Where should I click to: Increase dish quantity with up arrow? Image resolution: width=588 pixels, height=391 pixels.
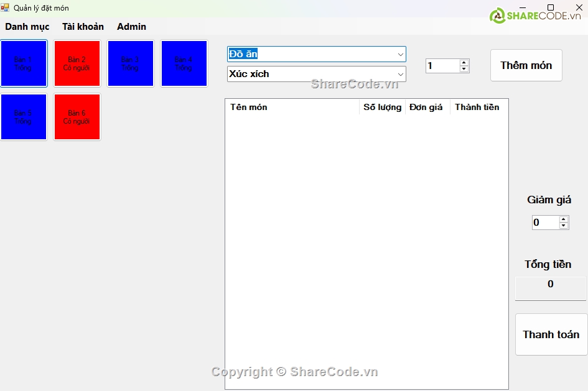tap(464, 62)
